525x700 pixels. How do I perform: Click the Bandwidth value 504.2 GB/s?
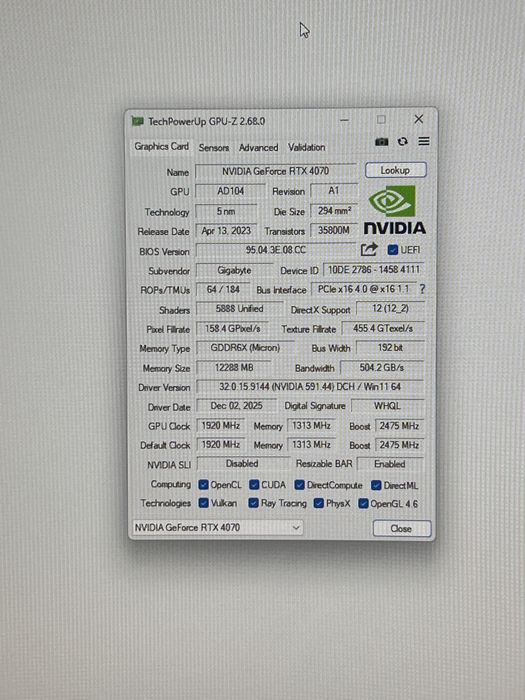point(382,368)
